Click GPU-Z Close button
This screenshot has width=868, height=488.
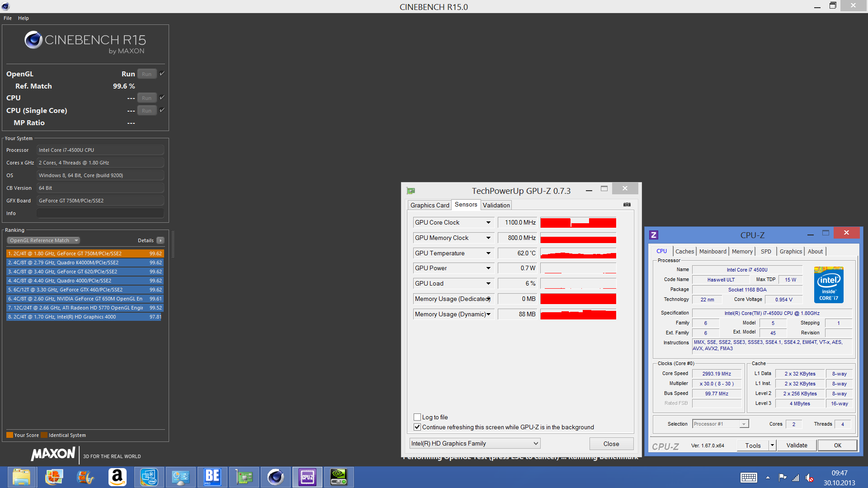pos(611,444)
